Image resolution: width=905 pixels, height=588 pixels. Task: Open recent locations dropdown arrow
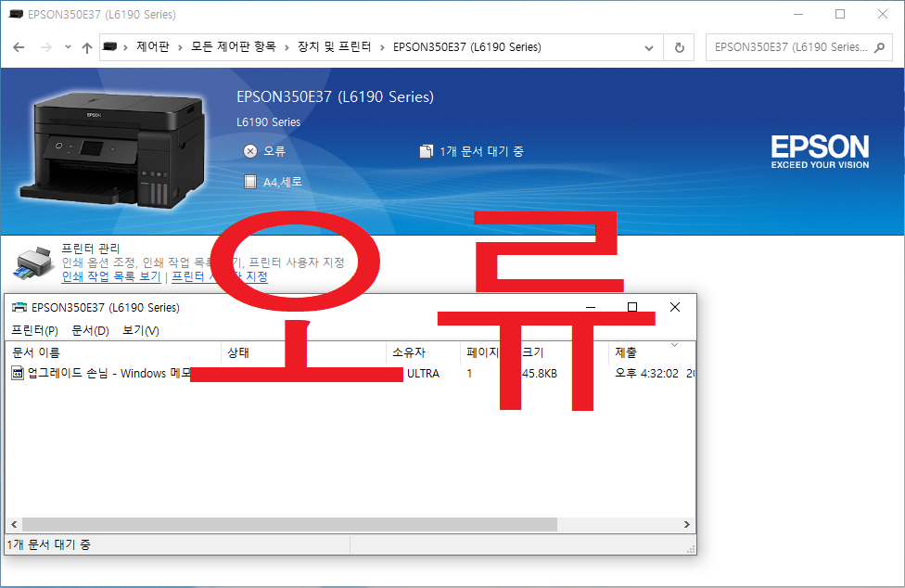click(68, 47)
